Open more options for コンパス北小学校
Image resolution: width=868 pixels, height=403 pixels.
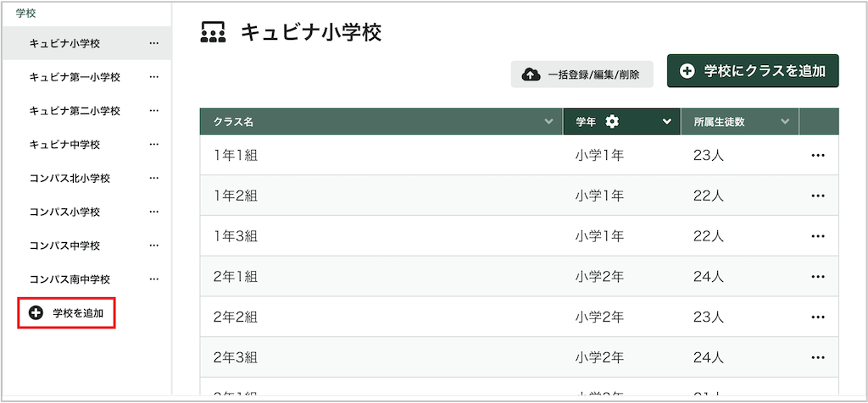154,178
